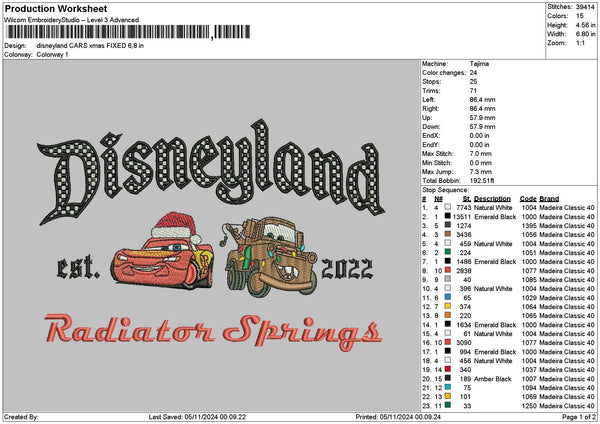Click the 'Printed: 05/11/2024 00.09.24' footer text
The width and height of the screenshot is (600, 424).
coord(398,417)
